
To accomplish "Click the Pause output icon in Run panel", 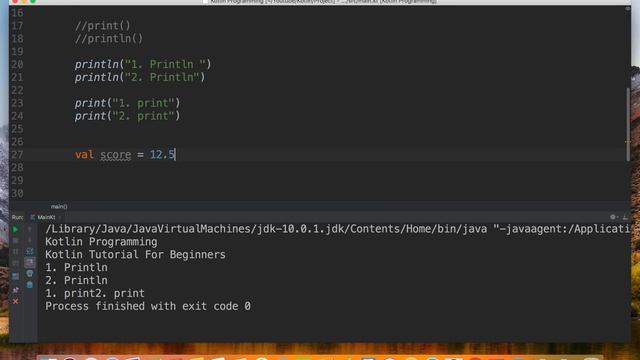I will pyautogui.click(x=15, y=251).
